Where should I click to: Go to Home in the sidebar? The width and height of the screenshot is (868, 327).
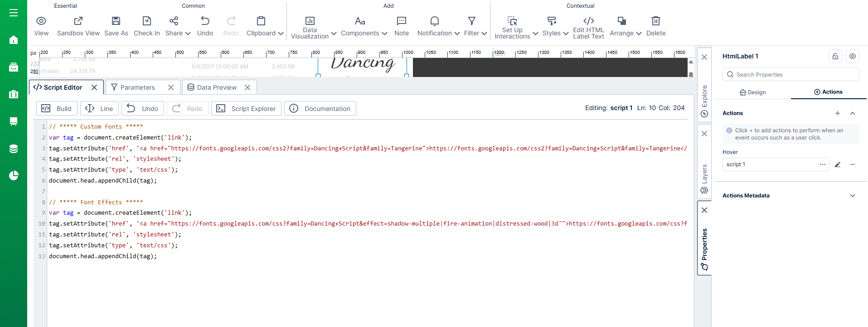(14, 40)
